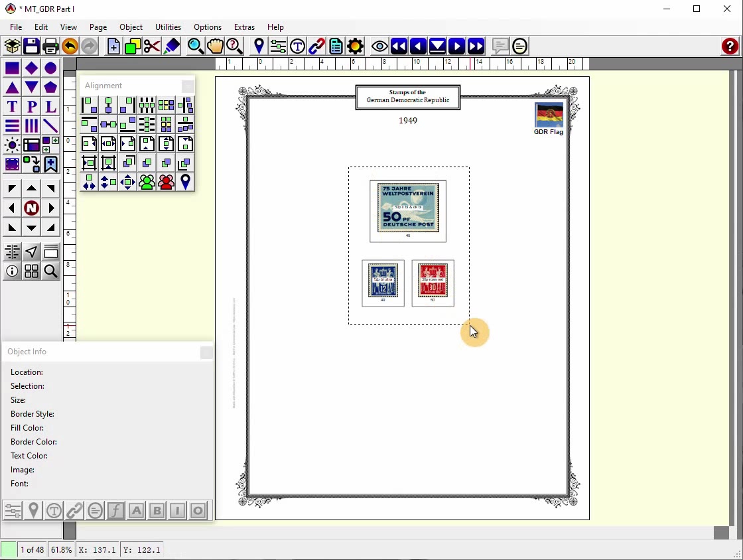
Task: Click the Stamps of the German Democratic Republic title
Action: (408, 97)
